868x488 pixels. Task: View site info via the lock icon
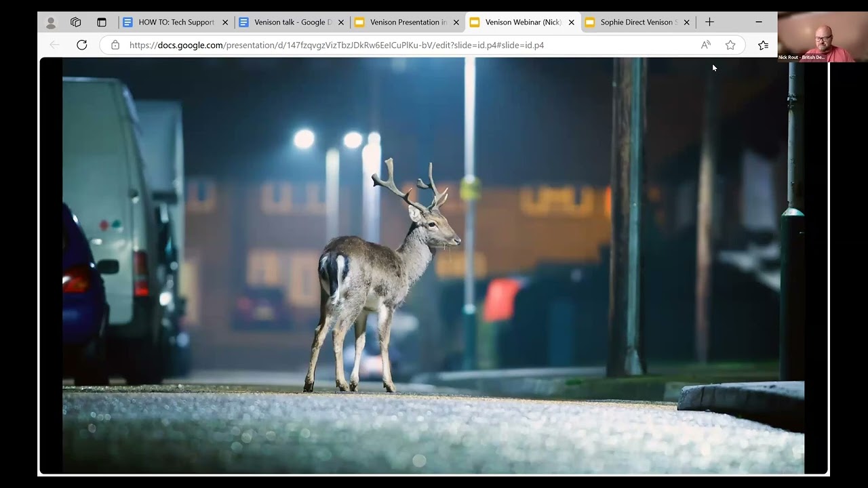115,45
